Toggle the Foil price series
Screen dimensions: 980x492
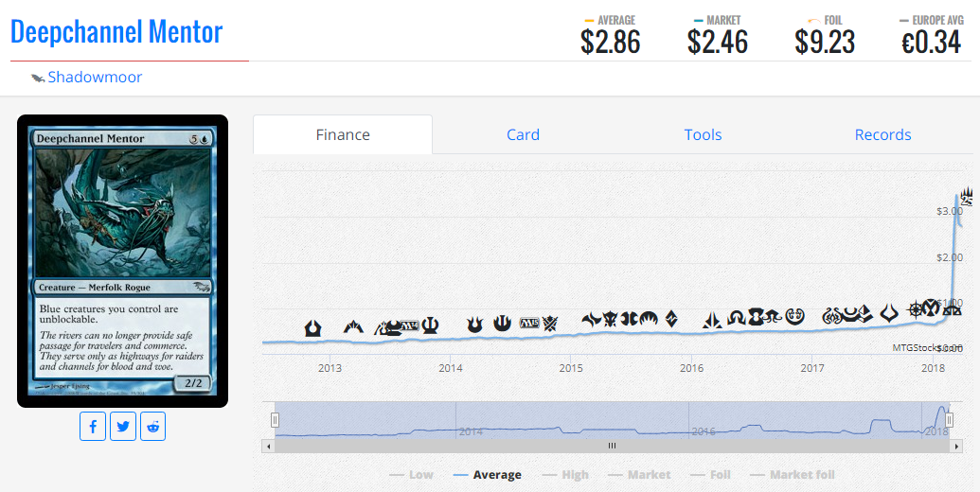tap(711, 475)
